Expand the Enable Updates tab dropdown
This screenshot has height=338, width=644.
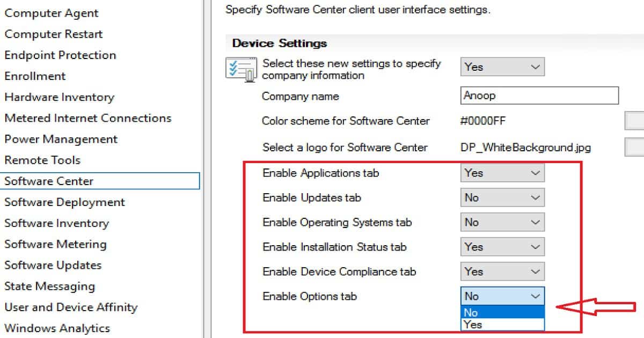pyautogui.click(x=502, y=197)
